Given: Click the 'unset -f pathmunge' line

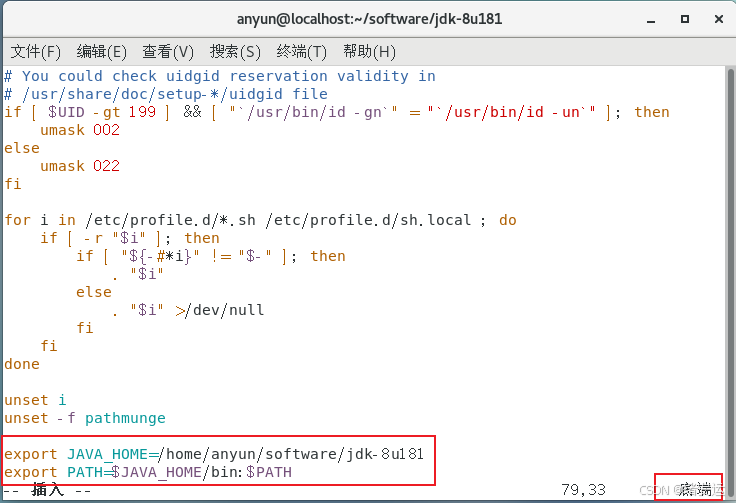Looking at the screenshot, I should [x=85, y=418].
